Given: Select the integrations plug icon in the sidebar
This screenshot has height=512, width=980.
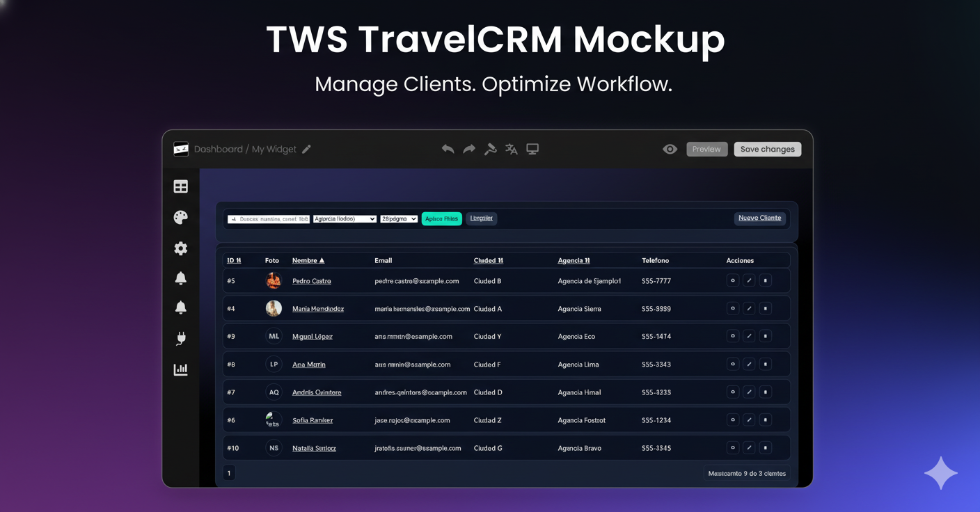Looking at the screenshot, I should pyautogui.click(x=180, y=338).
